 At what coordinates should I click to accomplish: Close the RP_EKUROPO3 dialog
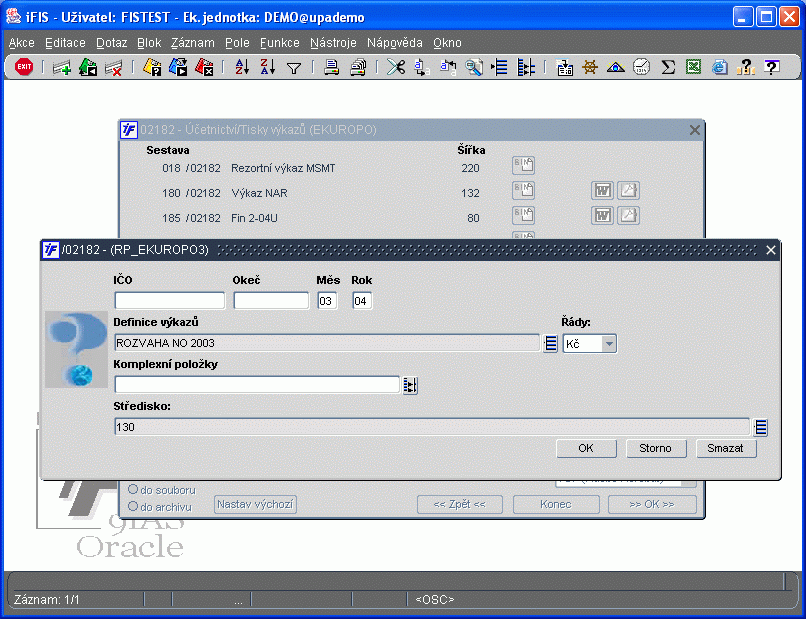pyautogui.click(x=771, y=250)
